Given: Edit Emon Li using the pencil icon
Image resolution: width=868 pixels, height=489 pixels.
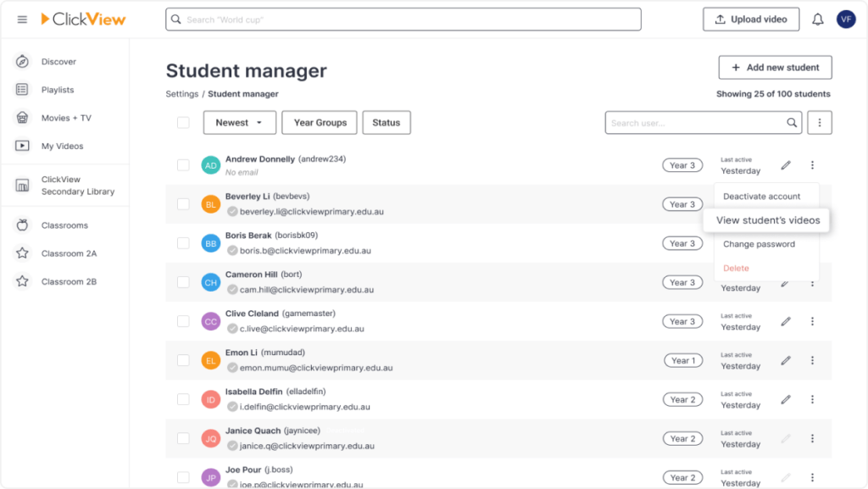Looking at the screenshot, I should click(786, 360).
